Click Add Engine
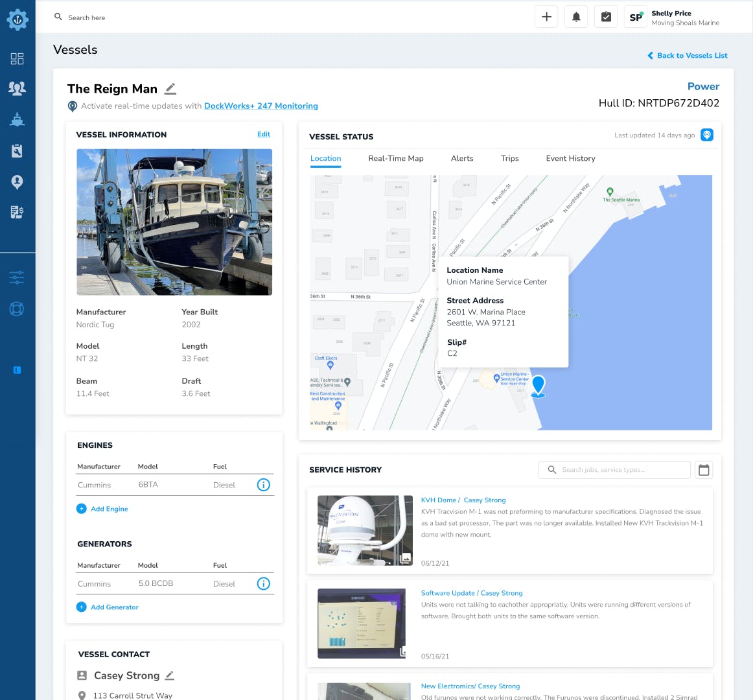The width and height of the screenshot is (753, 700). tap(102, 509)
